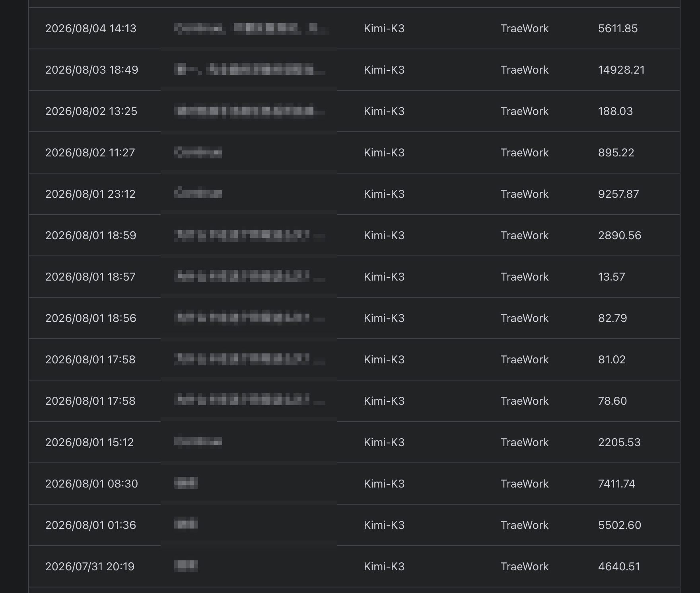Open the blurred prompt dated 2026/07/31 20:19
This screenshot has height=593, width=700.
pyautogui.click(x=186, y=566)
